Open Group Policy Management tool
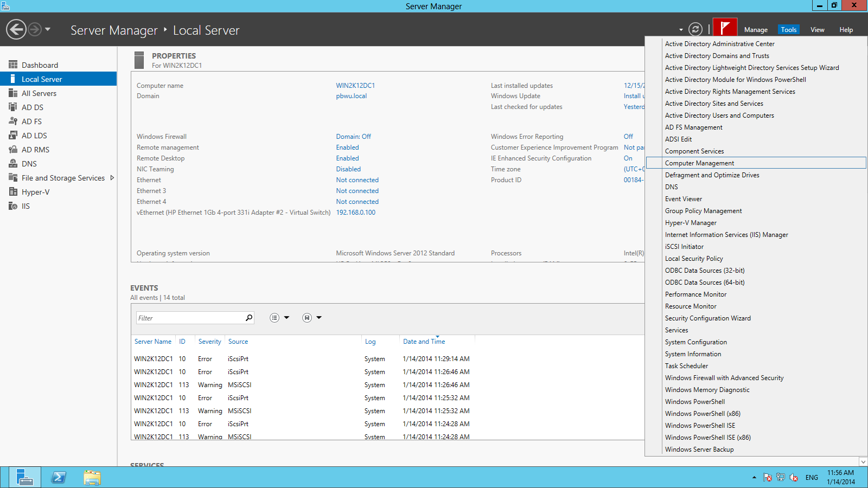This screenshot has width=868, height=488. 704,211
